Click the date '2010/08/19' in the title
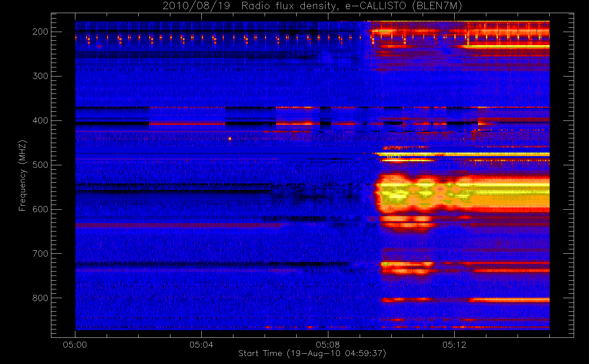Image resolution: width=589 pixels, height=364 pixels. click(196, 6)
